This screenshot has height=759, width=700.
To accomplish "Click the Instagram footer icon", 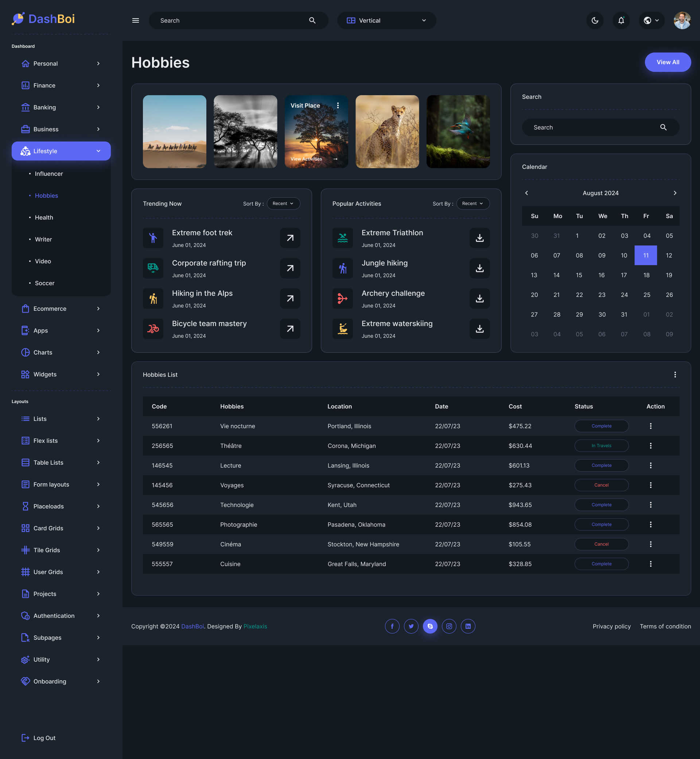I will coord(449,626).
